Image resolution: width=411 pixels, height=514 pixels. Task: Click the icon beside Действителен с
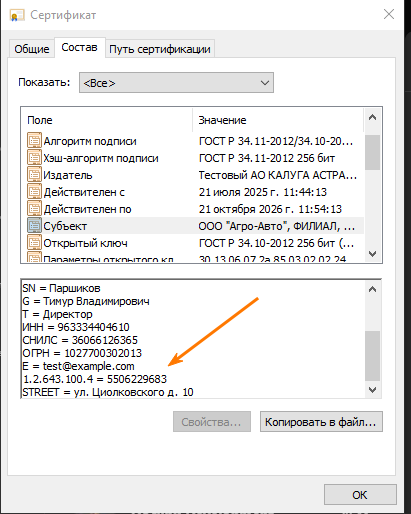pos(34,192)
